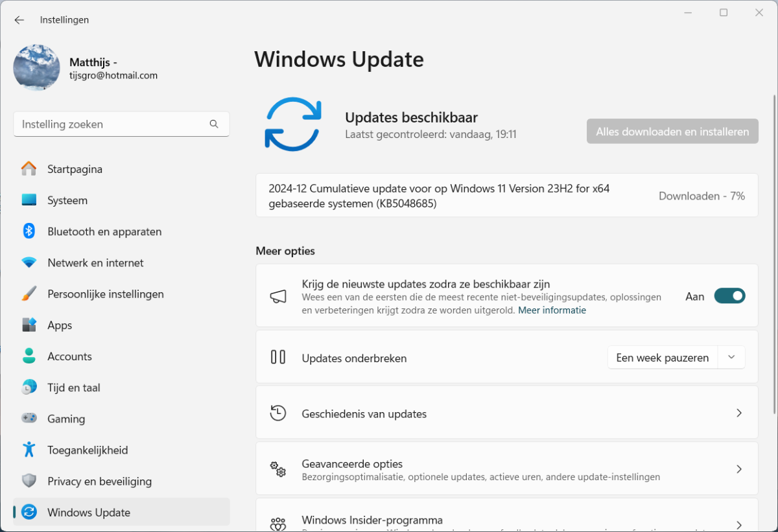Open the pause duration dropdown arrow
778x532 pixels.
click(731, 358)
